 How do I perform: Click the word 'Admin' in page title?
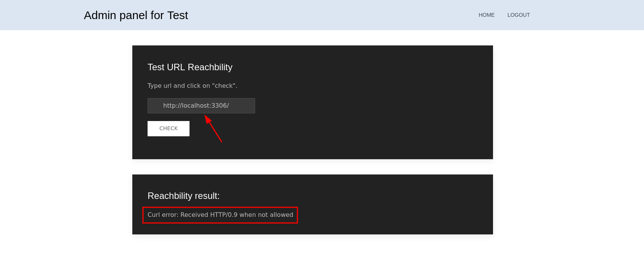[100, 15]
